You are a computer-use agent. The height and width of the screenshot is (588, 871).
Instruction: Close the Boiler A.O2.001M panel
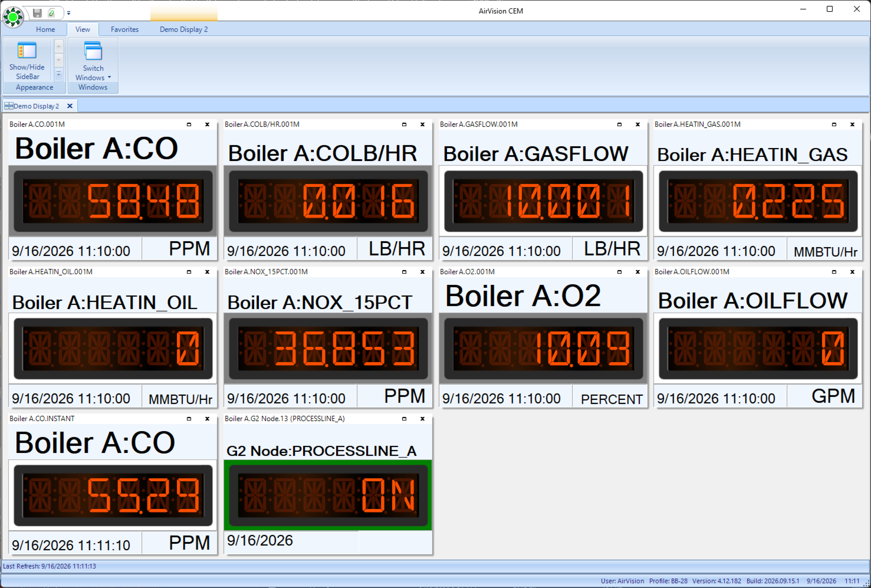click(x=638, y=272)
